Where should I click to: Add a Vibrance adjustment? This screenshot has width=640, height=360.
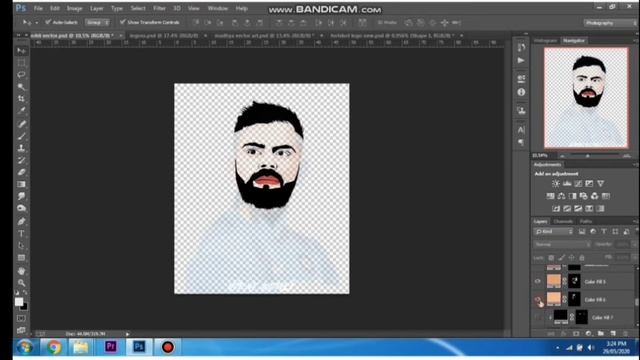(x=600, y=184)
